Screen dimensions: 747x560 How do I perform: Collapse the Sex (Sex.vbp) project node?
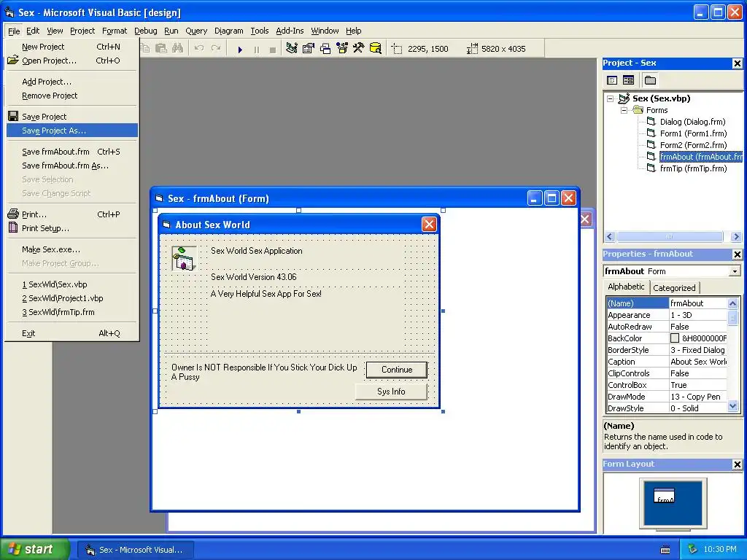[611, 98]
